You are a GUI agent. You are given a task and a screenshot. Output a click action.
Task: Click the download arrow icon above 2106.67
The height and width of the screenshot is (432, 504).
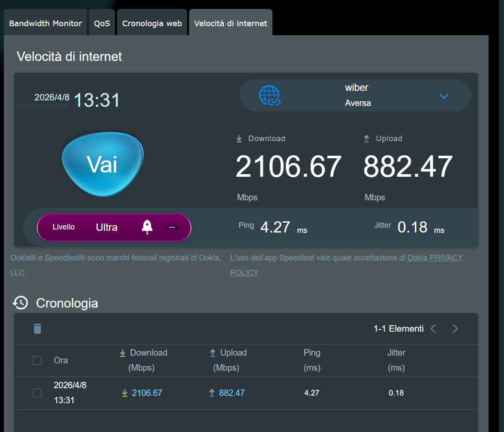pos(239,139)
